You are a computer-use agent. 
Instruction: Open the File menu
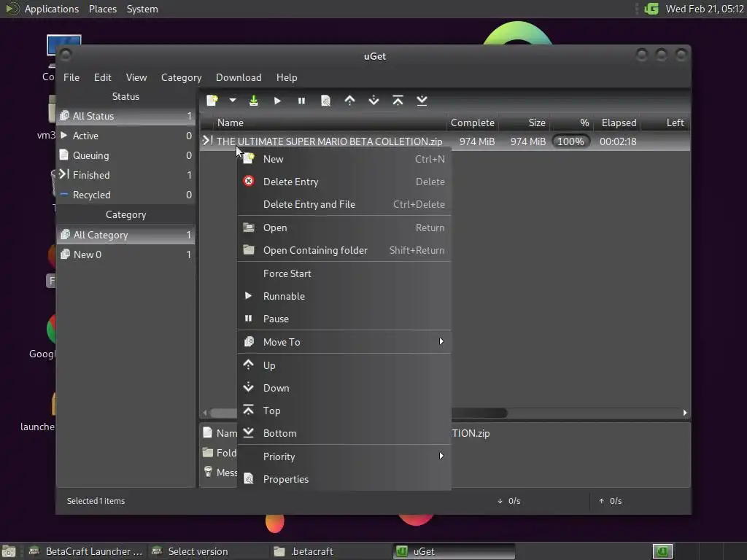coord(71,77)
